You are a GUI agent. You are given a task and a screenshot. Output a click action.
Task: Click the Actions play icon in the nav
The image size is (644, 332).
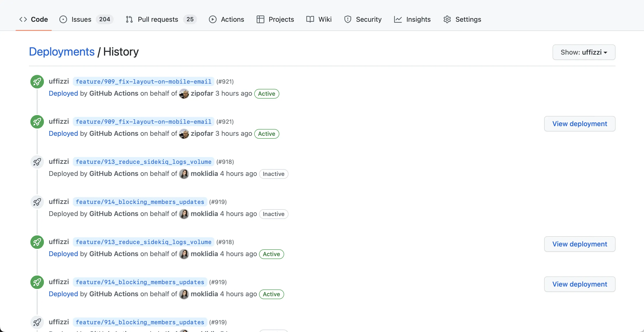point(212,19)
